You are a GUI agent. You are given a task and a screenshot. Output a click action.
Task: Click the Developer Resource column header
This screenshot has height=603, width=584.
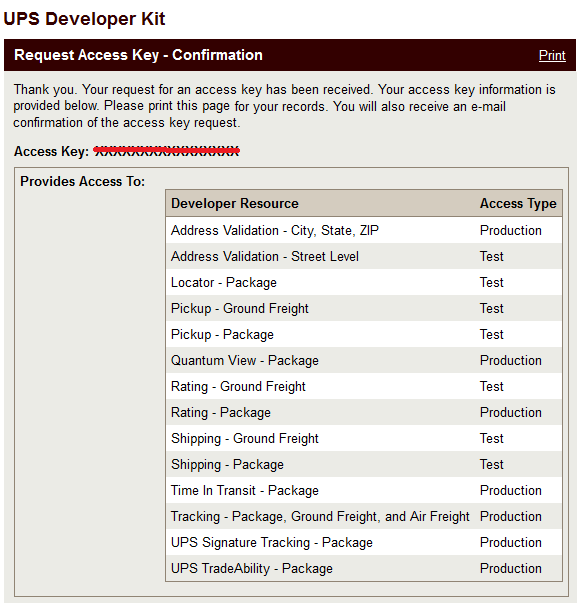click(235, 203)
